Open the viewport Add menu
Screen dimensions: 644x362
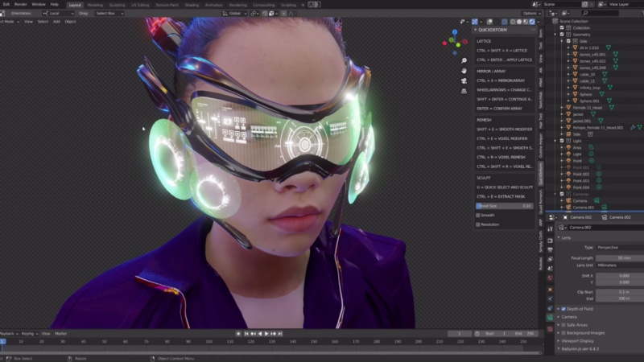pos(56,22)
